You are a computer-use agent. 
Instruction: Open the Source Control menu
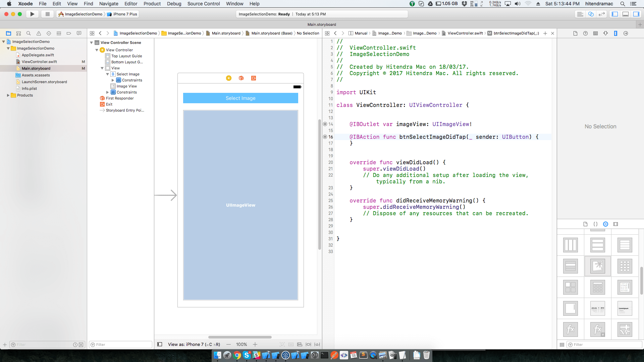click(203, 4)
